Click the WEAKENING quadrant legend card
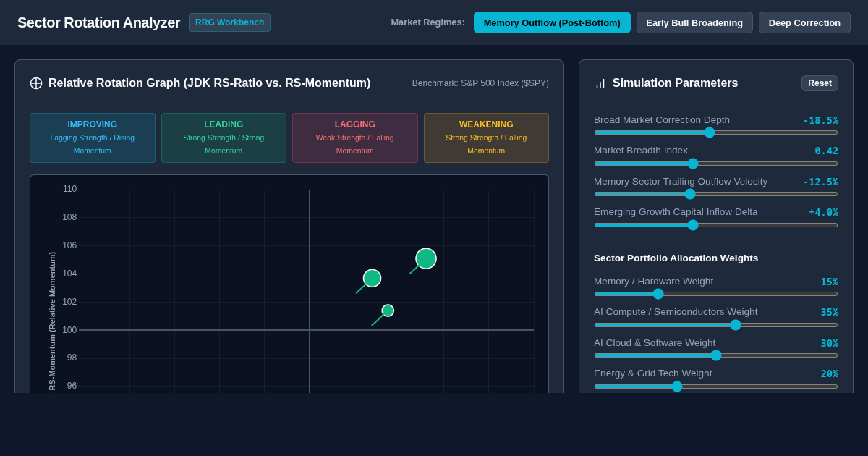868x456 pixels. click(486, 138)
